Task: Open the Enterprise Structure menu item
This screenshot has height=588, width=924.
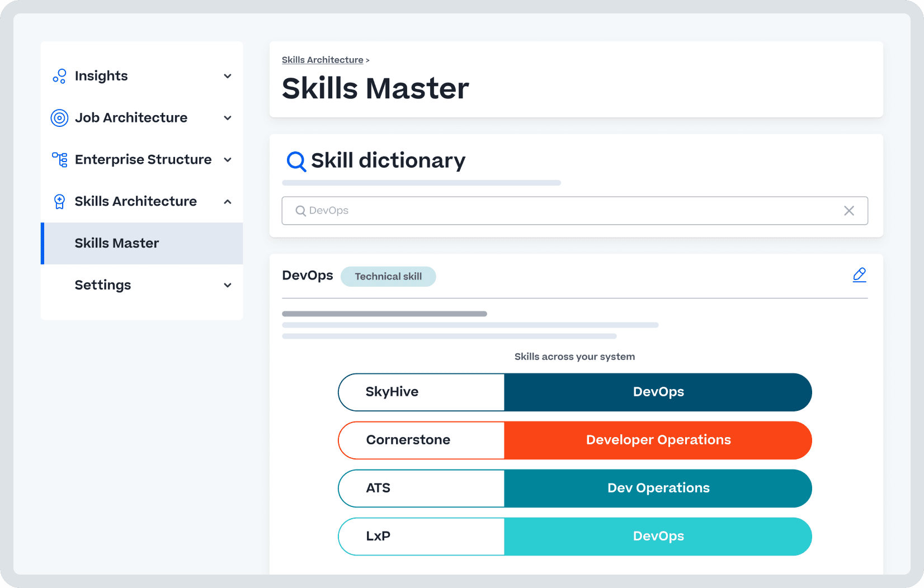Action: 143,159
